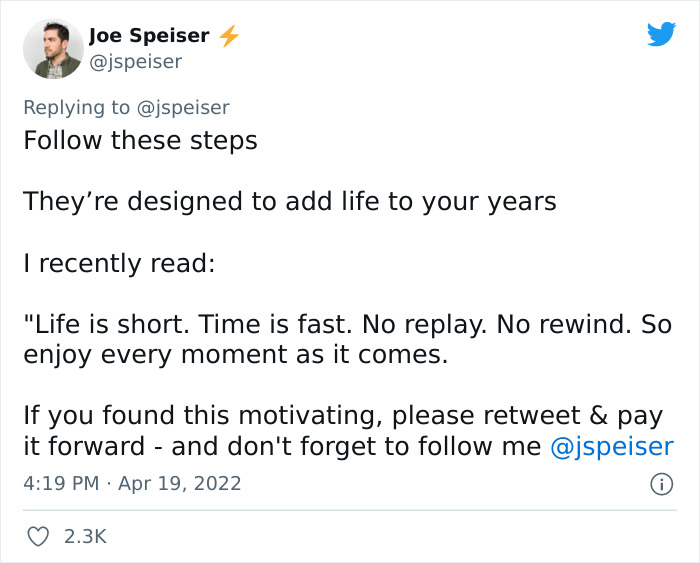
Task: Click the 2.3K likes count
Action: (x=85, y=537)
